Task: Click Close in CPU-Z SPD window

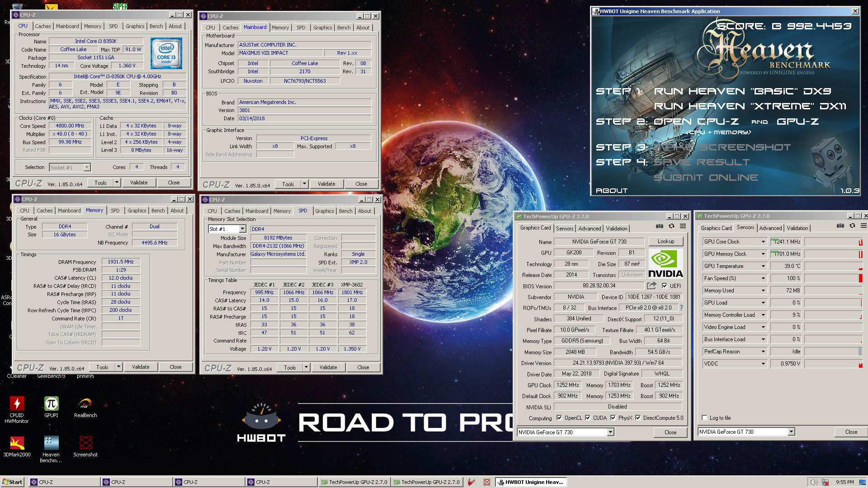Action: tap(363, 367)
